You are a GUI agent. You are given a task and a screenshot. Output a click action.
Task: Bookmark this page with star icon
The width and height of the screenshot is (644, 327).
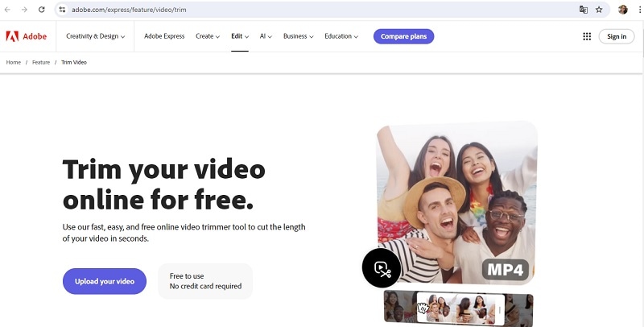pos(599,10)
